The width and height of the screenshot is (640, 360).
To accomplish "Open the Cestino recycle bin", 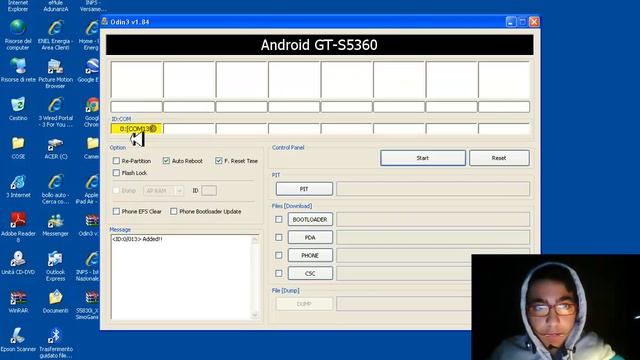I will [x=18, y=109].
